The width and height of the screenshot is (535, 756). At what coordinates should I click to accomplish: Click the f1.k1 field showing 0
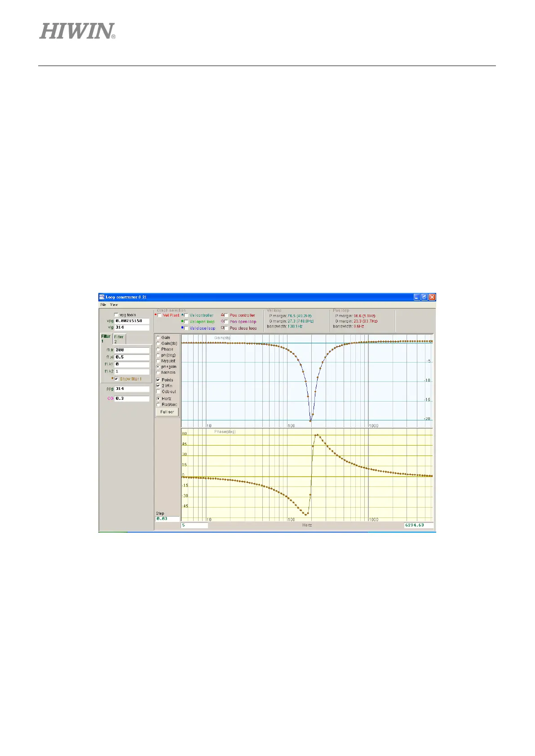coord(132,364)
